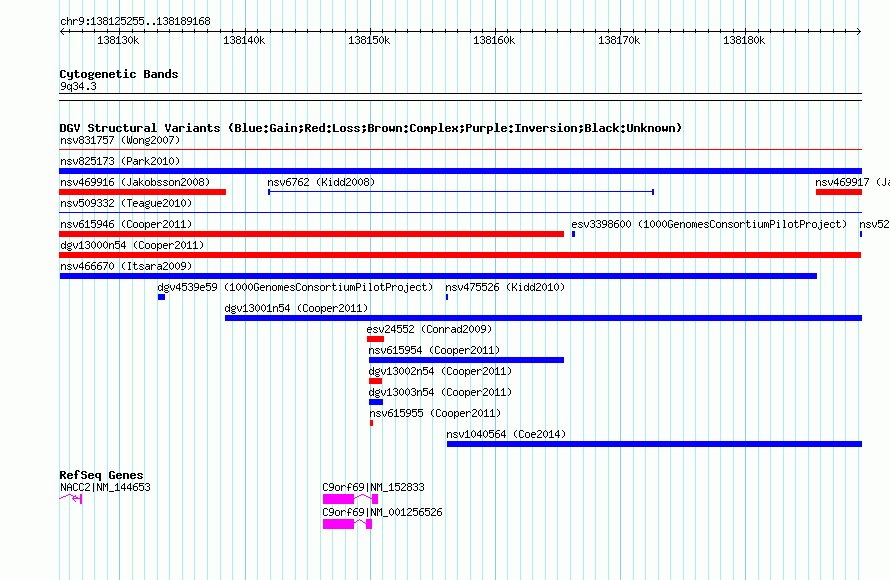Click the tiny nsv475526 blue marker
Image resolution: width=890 pixels, height=580 pixels.
point(447,297)
